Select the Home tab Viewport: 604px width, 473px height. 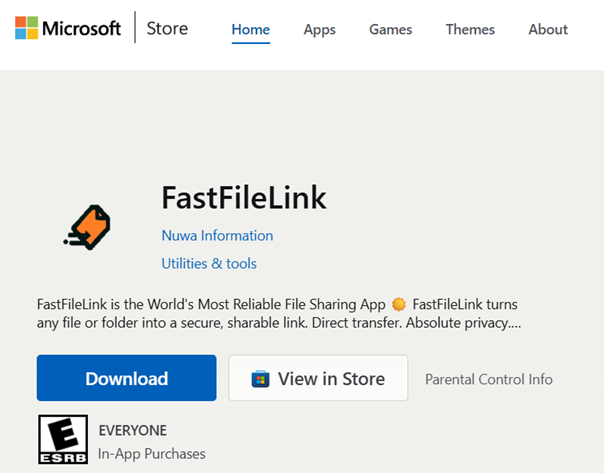251,30
